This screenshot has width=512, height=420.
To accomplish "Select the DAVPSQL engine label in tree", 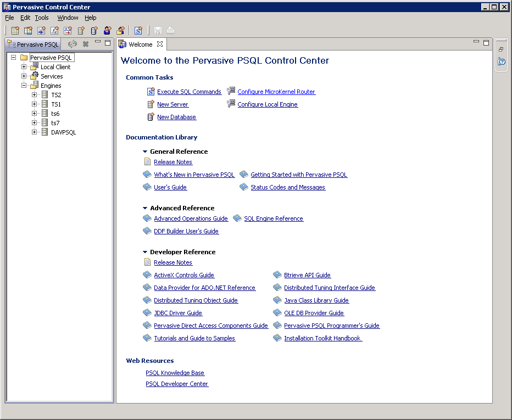I will (63, 132).
